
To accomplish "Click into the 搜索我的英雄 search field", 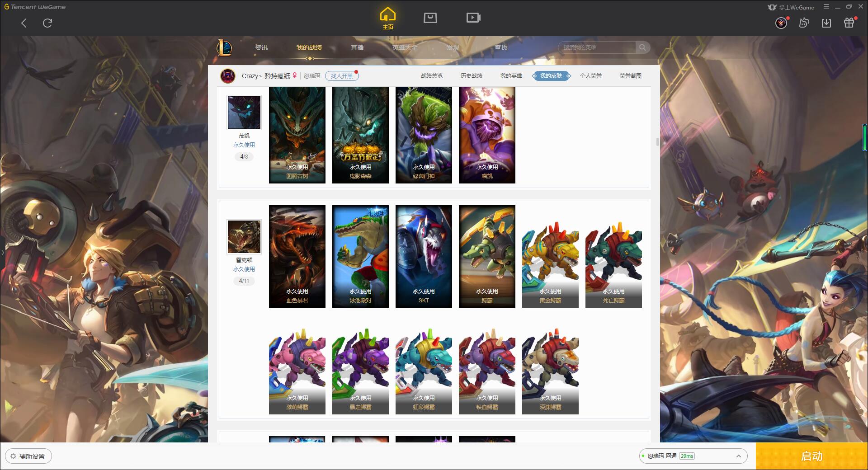I will click(597, 47).
